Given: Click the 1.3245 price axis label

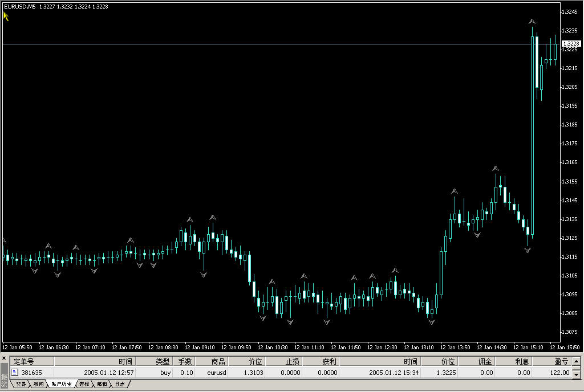Looking at the screenshot, I should coord(570,11).
